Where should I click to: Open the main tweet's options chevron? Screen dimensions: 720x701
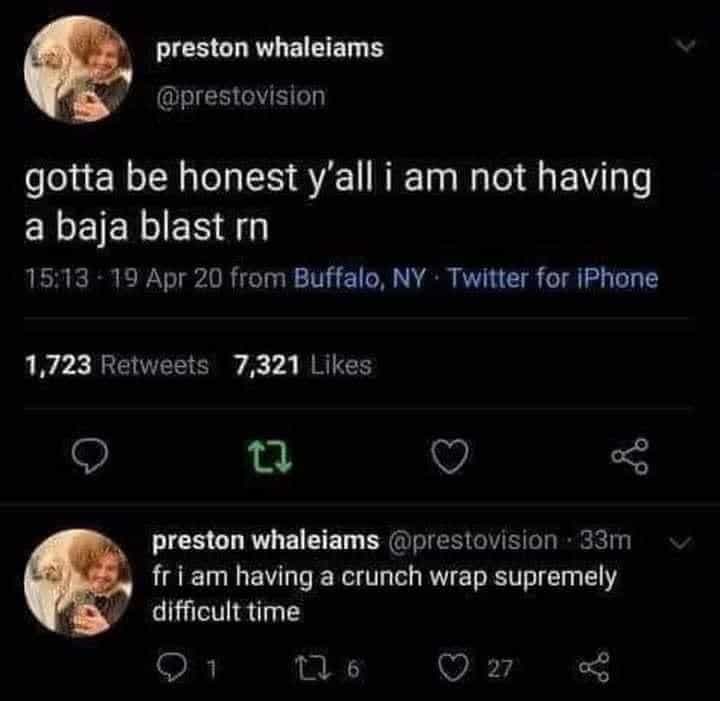click(x=684, y=46)
